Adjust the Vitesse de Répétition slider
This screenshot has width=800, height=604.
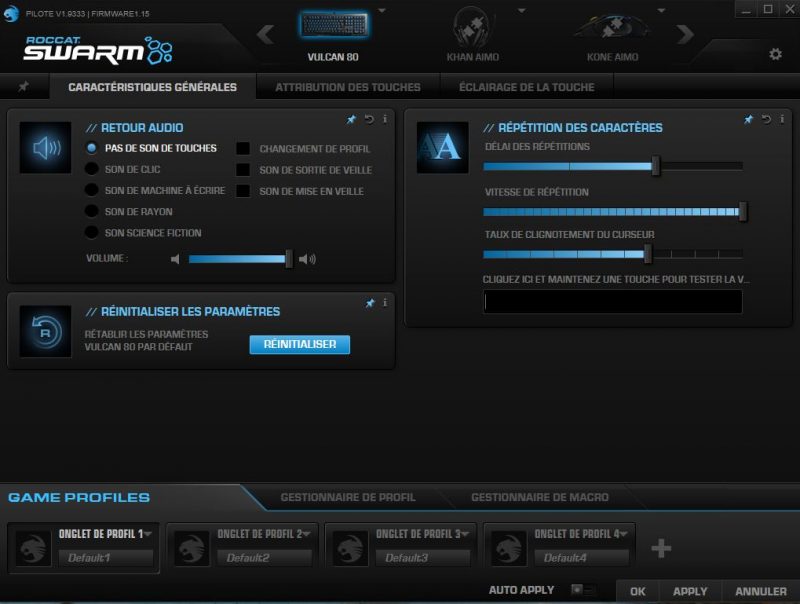[740, 211]
